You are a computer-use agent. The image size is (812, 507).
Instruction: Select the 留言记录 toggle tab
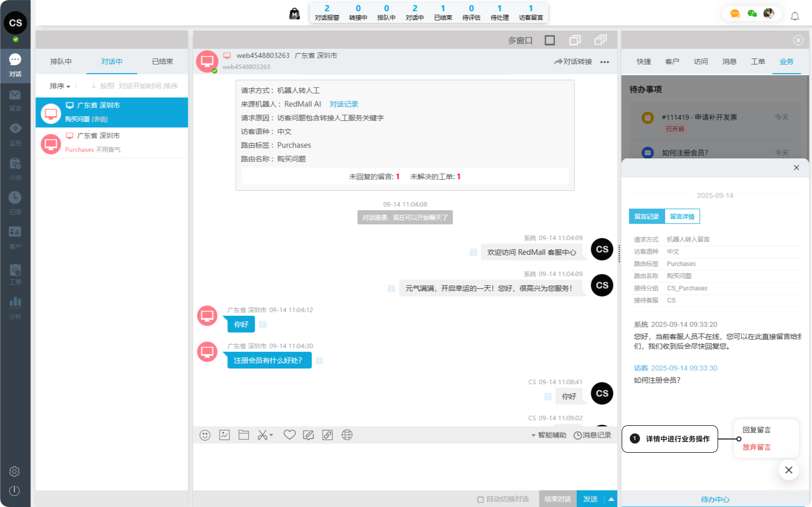pos(647,217)
